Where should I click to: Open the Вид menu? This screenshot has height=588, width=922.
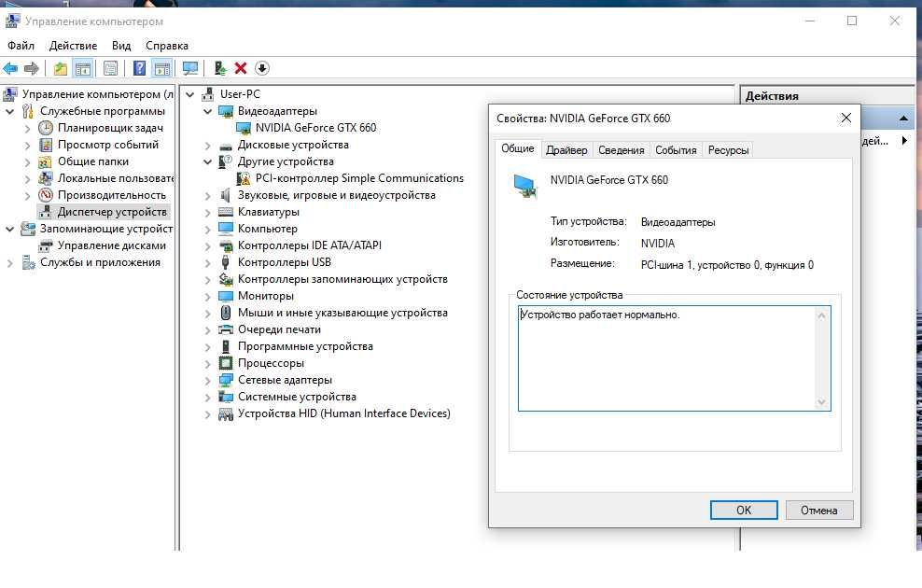(121, 46)
